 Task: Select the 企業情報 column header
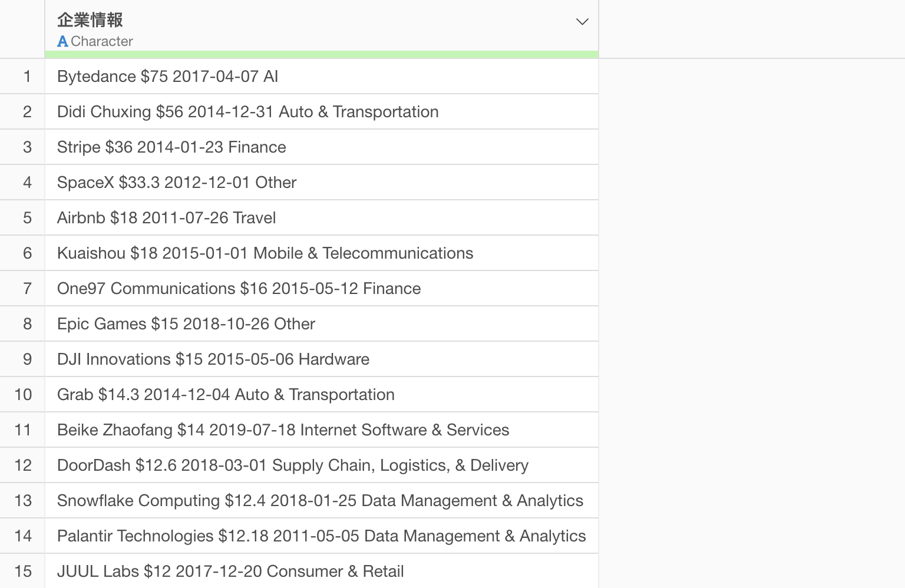pos(90,19)
